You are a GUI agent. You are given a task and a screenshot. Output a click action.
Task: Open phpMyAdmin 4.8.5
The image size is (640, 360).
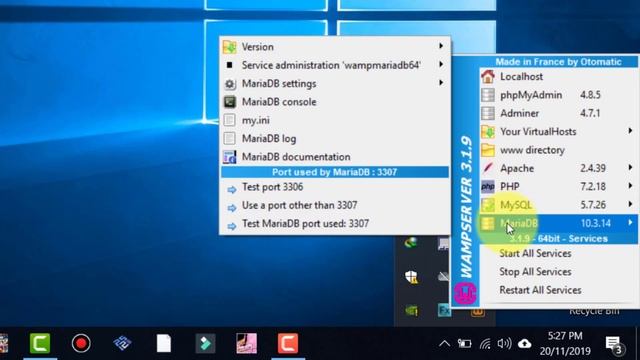(558, 95)
